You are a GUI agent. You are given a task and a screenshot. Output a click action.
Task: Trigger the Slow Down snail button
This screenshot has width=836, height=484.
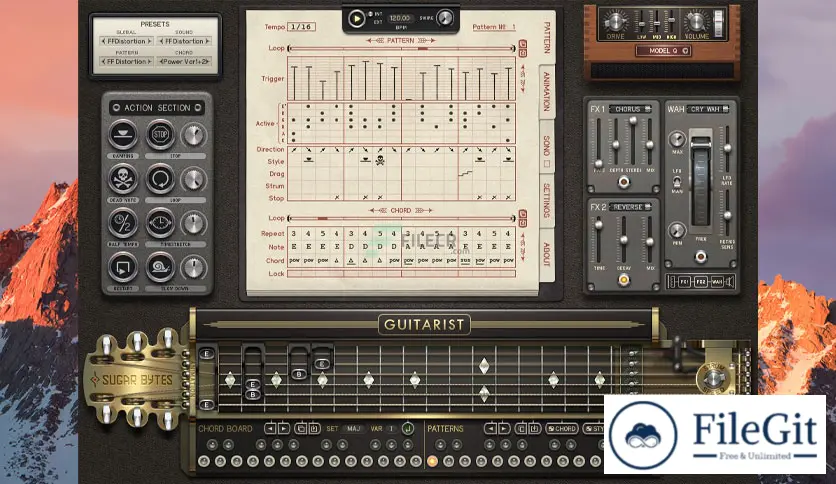pos(160,267)
